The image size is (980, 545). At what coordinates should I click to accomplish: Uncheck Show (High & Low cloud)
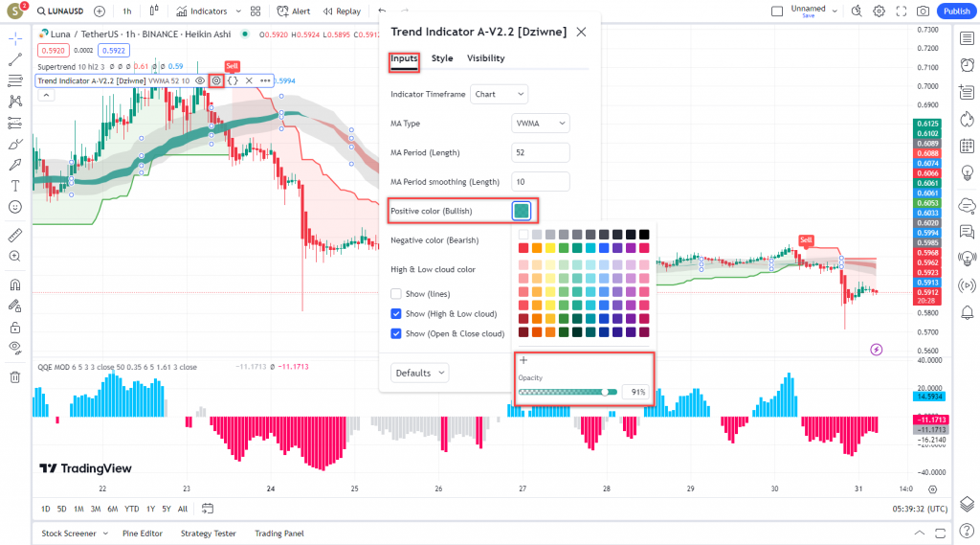(395, 313)
